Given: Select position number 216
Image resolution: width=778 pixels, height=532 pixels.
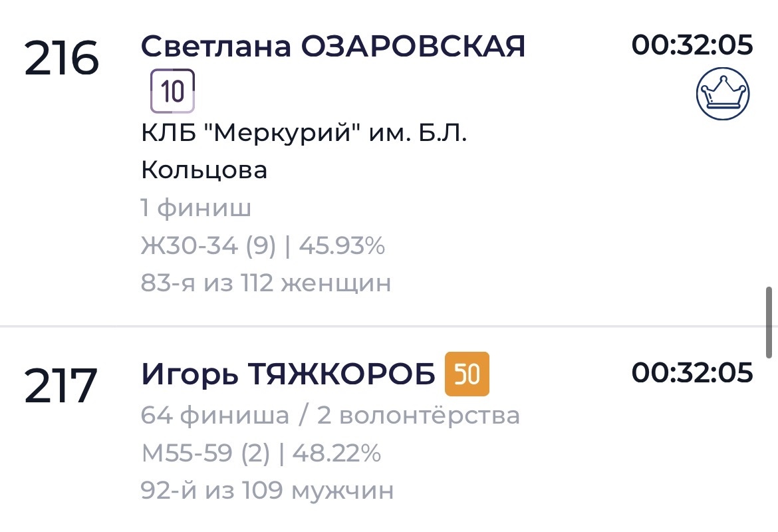Looking at the screenshot, I should point(62,59).
